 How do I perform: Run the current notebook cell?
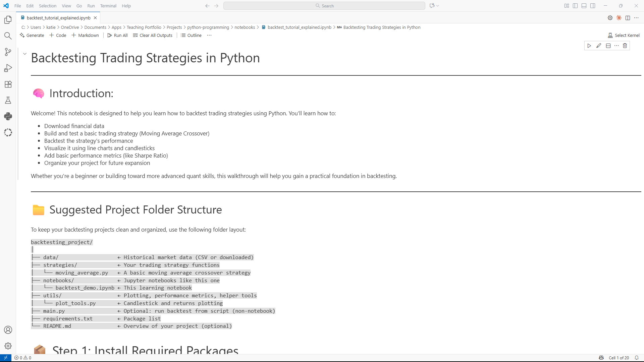coord(589,46)
